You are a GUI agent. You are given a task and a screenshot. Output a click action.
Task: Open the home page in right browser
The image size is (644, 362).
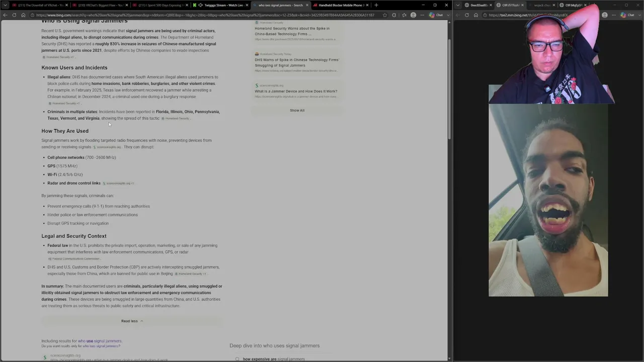tap(476, 15)
